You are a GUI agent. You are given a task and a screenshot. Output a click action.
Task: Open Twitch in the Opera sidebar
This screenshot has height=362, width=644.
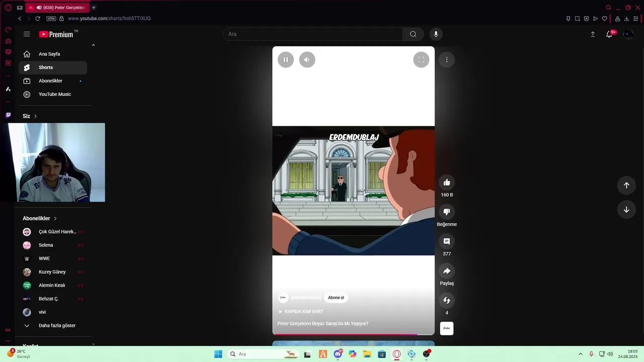[8, 115]
